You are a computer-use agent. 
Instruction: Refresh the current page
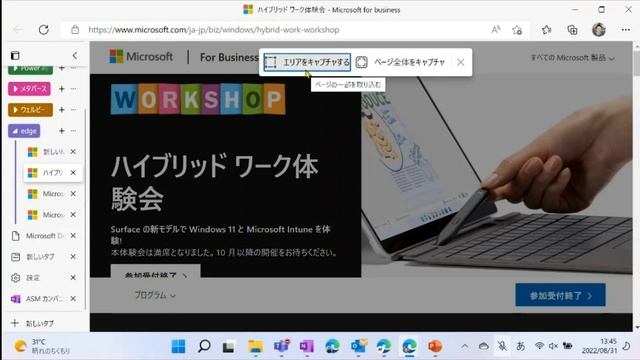point(44,30)
